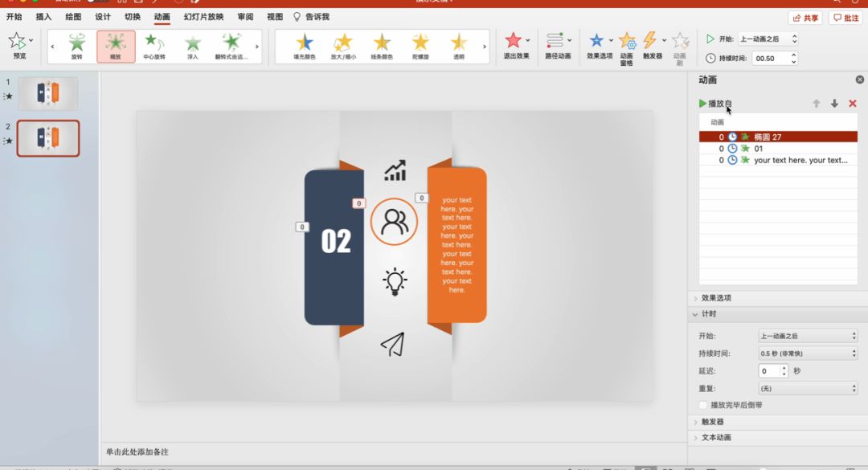Open the 重复 dropdown
Viewport: 868px width, 470px height.
point(808,389)
